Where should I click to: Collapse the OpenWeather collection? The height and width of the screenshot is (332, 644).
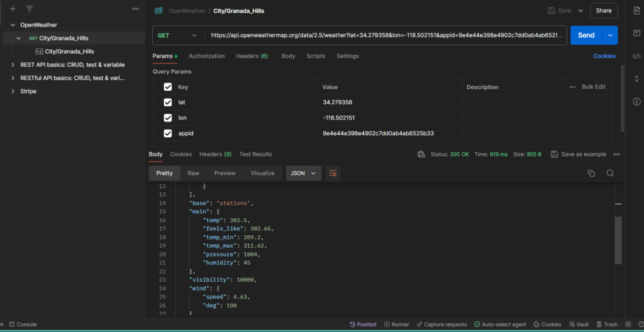(13, 25)
